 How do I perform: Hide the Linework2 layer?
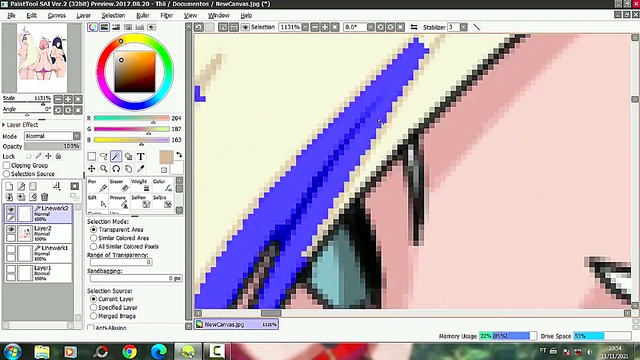tap(11, 209)
